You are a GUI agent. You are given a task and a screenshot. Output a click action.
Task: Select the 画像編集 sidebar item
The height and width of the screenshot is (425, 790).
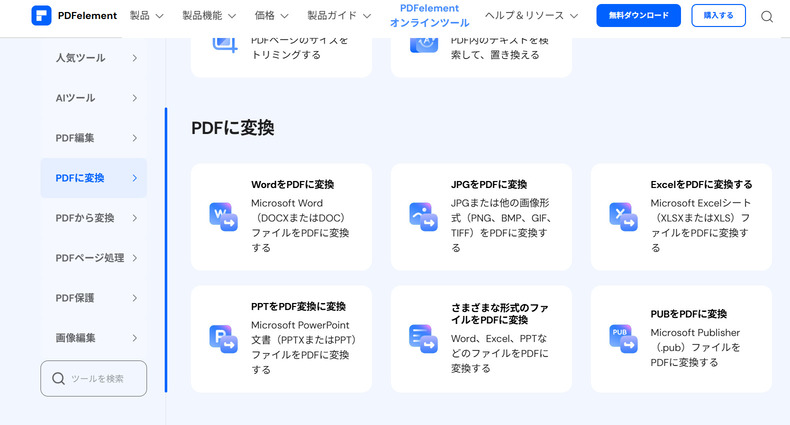(x=94, y=338)
